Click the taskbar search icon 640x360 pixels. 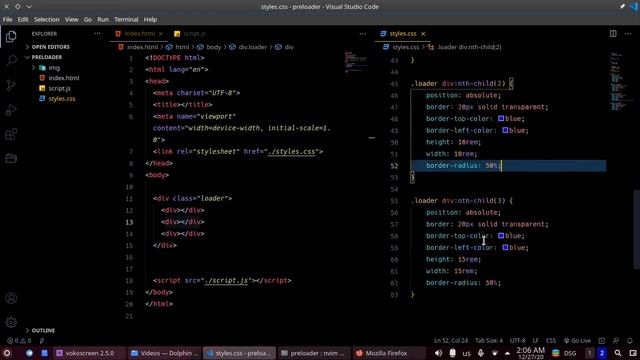click(618, 353)
